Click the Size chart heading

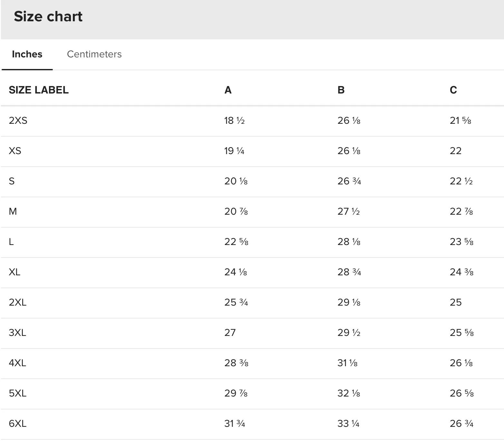pyautogui.click(x=48, y=16)
